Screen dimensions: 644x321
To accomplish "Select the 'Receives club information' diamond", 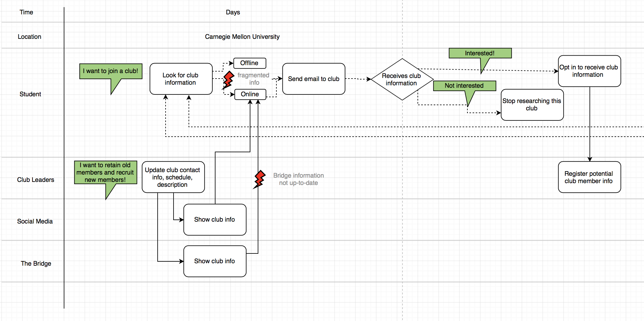I will coord(402,79).
